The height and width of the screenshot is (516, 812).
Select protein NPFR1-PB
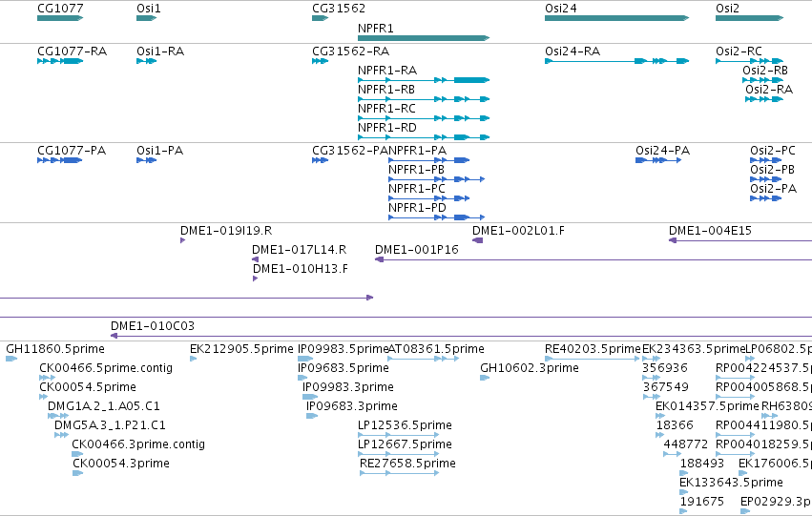click(437, 179)
